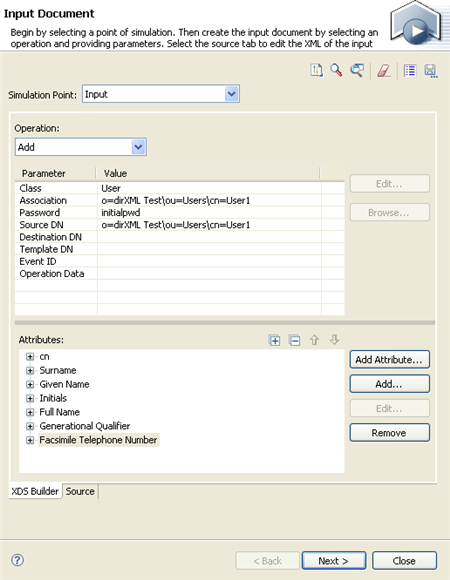Click the Association row value cell
The image size is (450, 580).
(209, 200)
